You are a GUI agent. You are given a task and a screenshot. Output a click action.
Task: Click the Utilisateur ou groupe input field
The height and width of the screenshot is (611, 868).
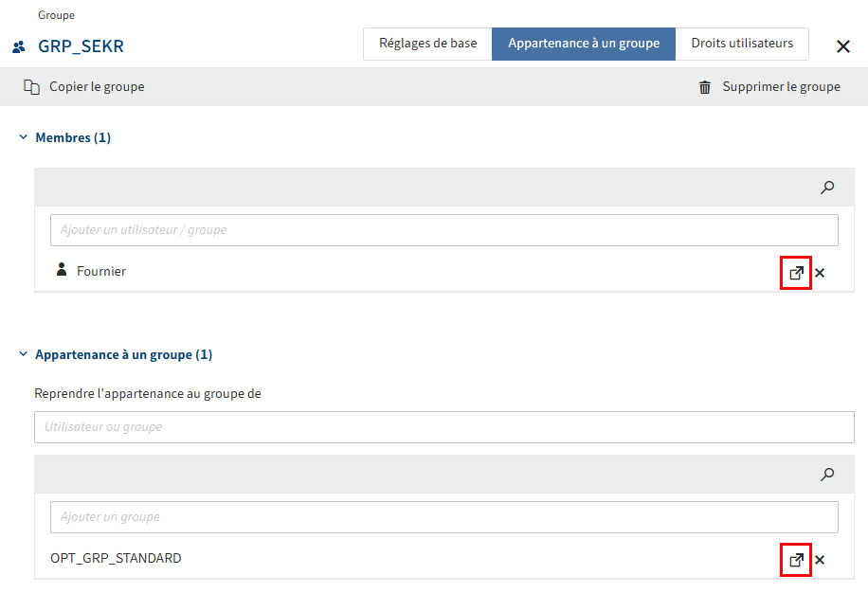[x=443, y=427]
